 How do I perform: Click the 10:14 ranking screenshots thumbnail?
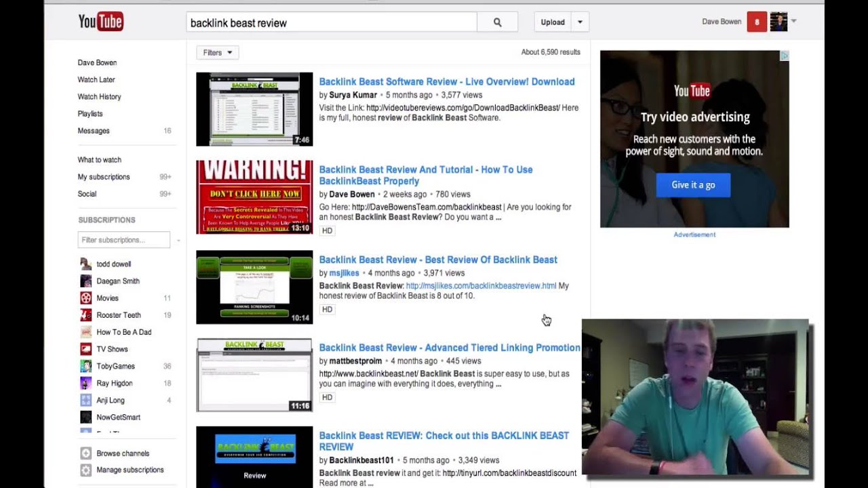coord(254,287)
